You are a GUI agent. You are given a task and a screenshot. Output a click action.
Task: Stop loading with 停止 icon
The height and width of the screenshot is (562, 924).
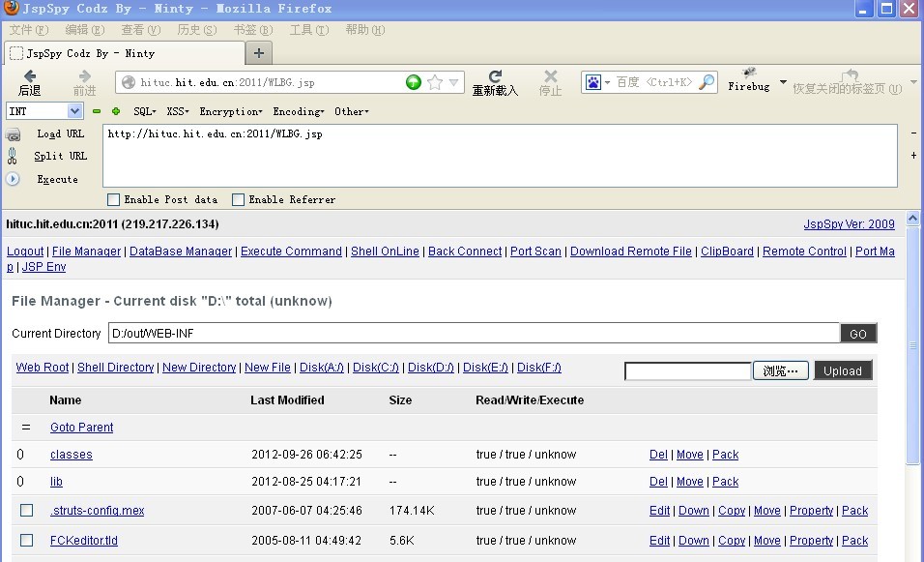550,76
